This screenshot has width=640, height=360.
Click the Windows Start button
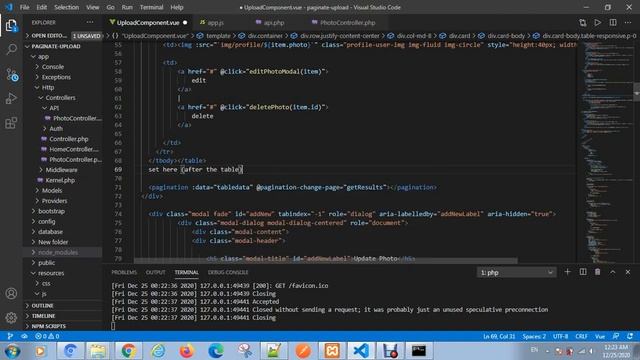[12, 351]
